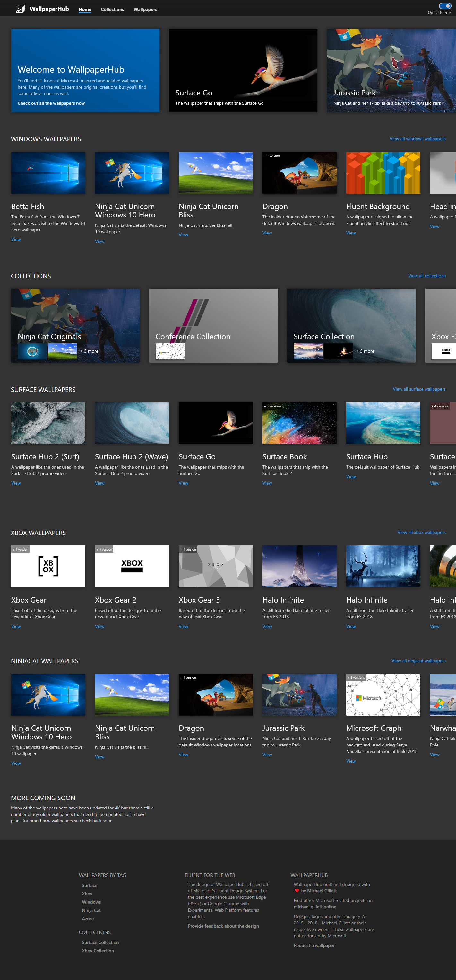
Task: Open the Surface Book wallpaper thumbnail
Action: (299, 423)
